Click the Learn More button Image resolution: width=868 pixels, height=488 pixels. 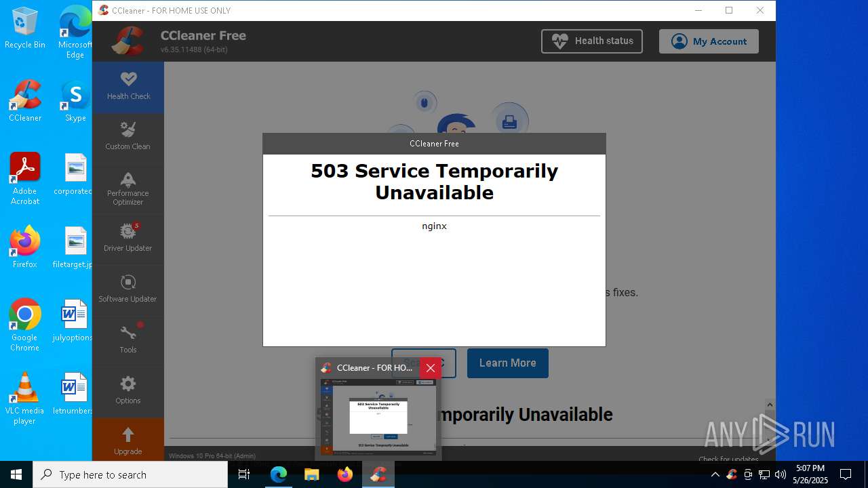(x=508, y=363)
